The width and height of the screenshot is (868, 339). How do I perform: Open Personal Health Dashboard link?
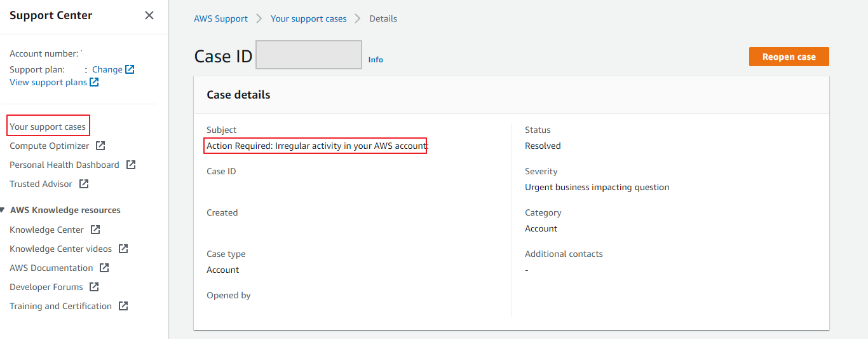pyautogui.click(x=64, y=165)
